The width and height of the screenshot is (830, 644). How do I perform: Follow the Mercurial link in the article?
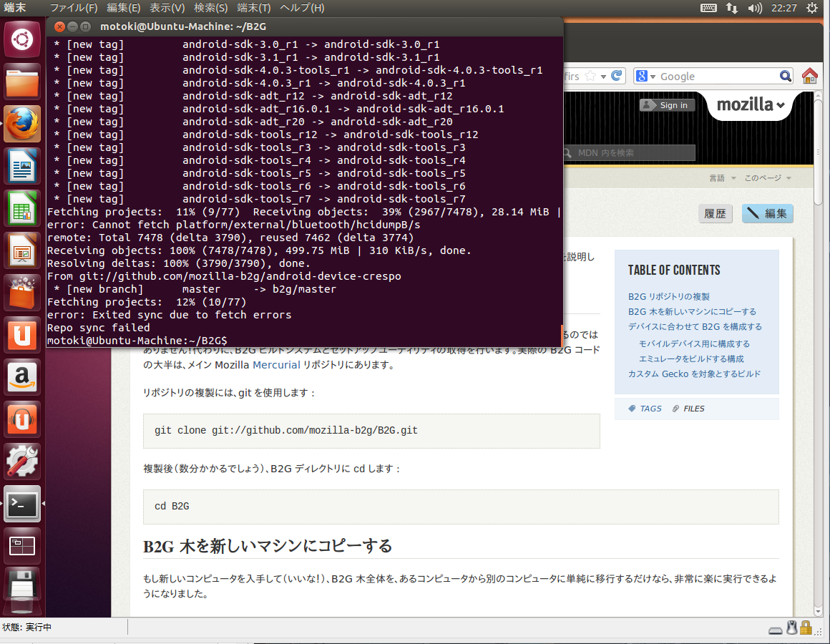click(x=276, y=365)
